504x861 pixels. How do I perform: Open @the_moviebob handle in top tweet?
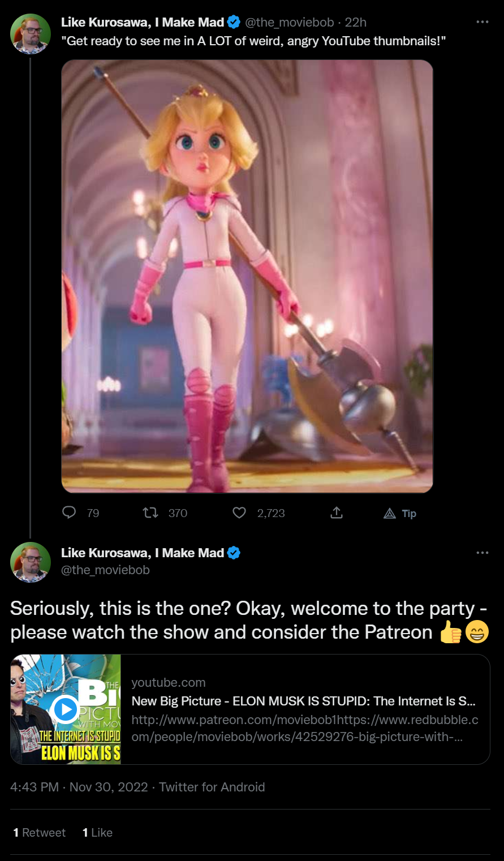[x=289, y=22]
